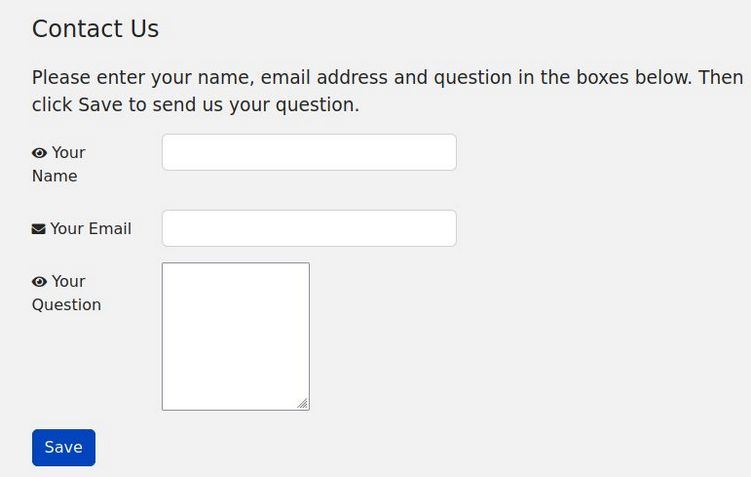
Task: Click the "Your Question" field label
Action: click(68, 293)
